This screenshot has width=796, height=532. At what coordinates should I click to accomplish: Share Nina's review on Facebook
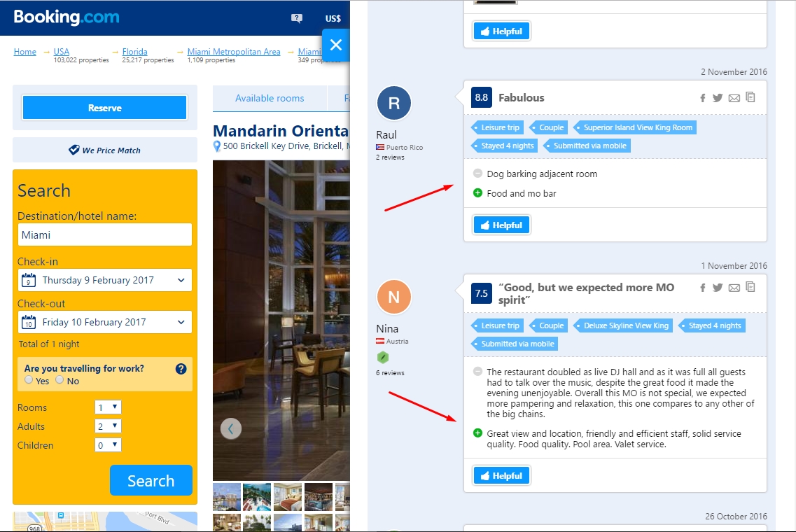coord(703,288)
